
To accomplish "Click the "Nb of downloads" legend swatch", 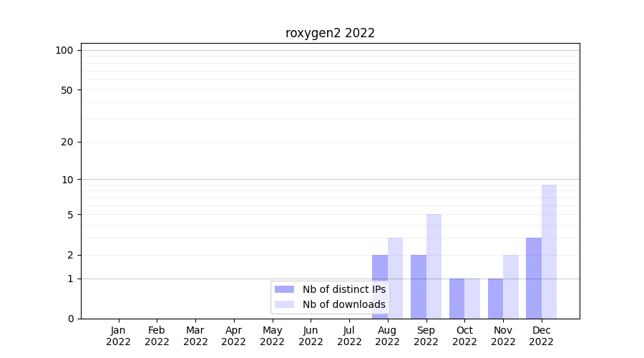I will 284,304.
